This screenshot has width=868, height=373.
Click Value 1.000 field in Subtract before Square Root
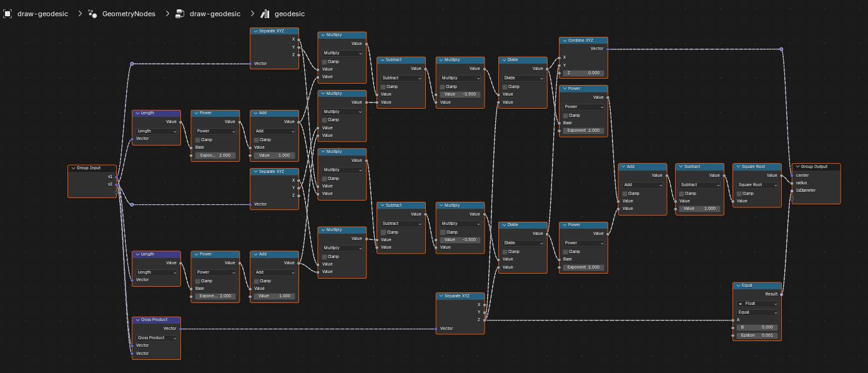click(x=700, y=209)
